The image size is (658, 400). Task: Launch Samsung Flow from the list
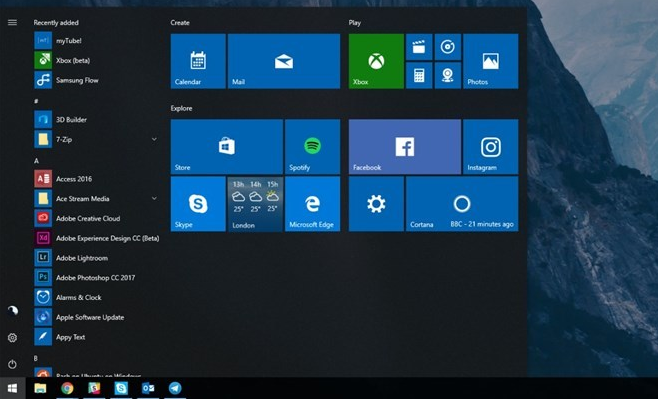click(97, 80)
